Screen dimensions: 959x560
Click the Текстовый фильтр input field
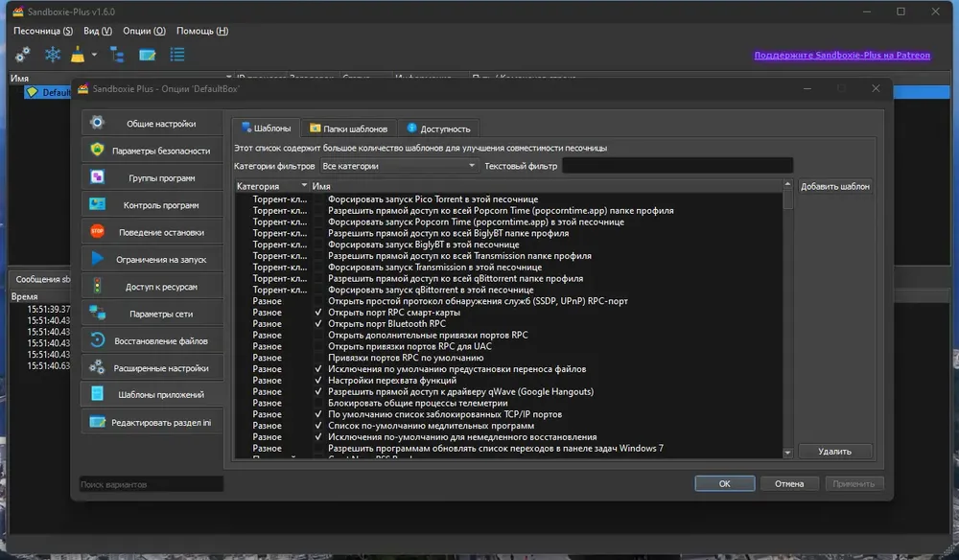[677, 166]
